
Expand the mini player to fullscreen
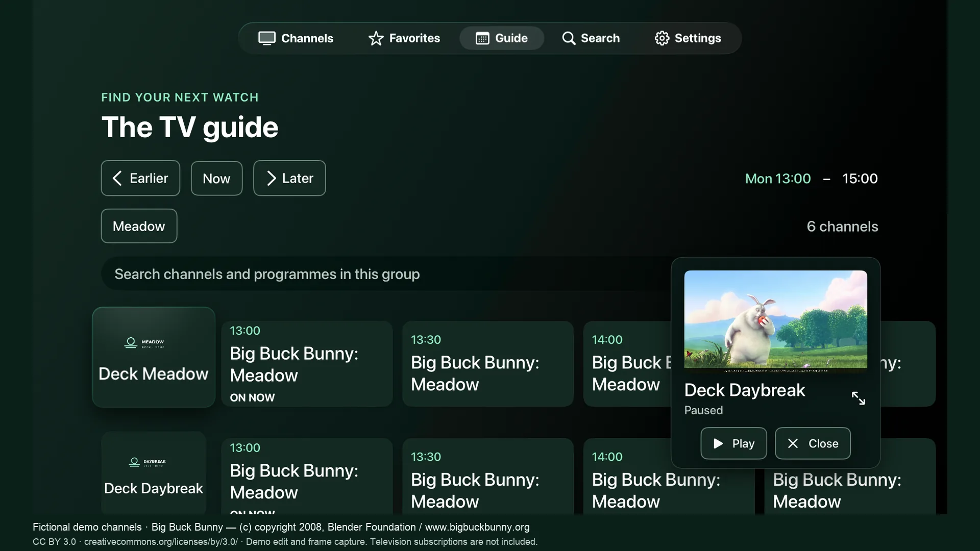[x=859, y=398]
